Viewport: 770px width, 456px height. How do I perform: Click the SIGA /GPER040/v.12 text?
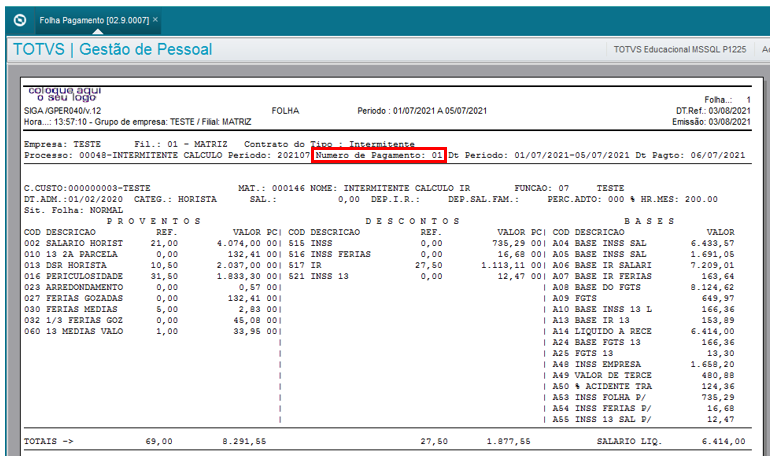pos(62,111)
